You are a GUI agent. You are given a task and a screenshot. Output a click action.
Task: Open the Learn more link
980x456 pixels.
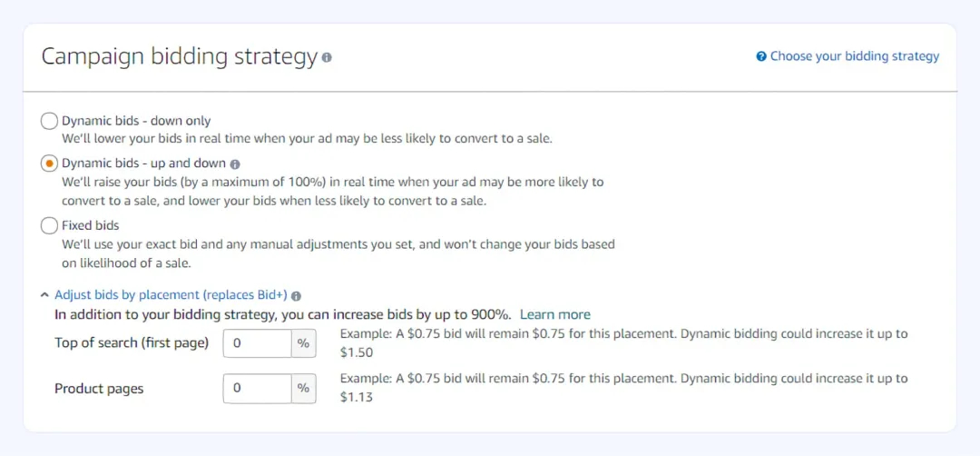pyautogui.click(x=555, y=314)
